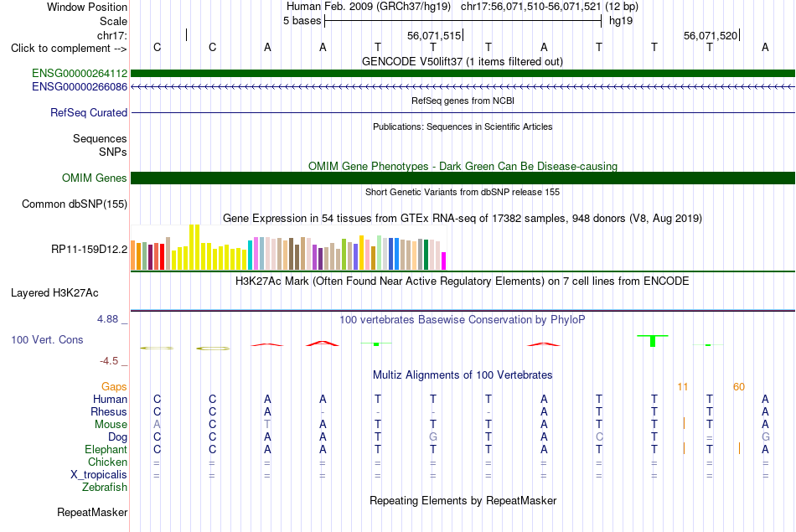Click the Layered H3K27Ac track label
Image resolution: width=796 pixels, height=532 pixels.
click(x=54, y=293)
